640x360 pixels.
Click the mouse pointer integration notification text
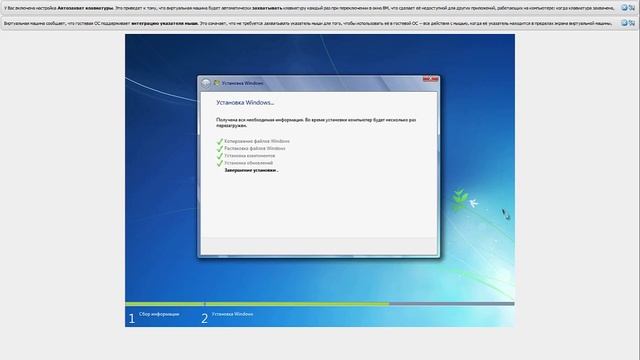point(308,24)
